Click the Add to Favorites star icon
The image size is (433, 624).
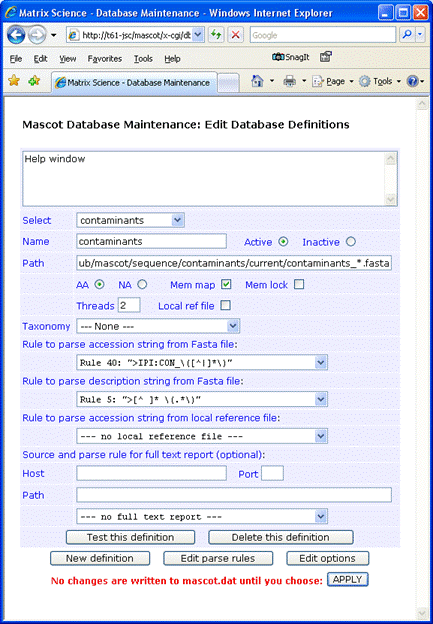(x=34, y=81)
